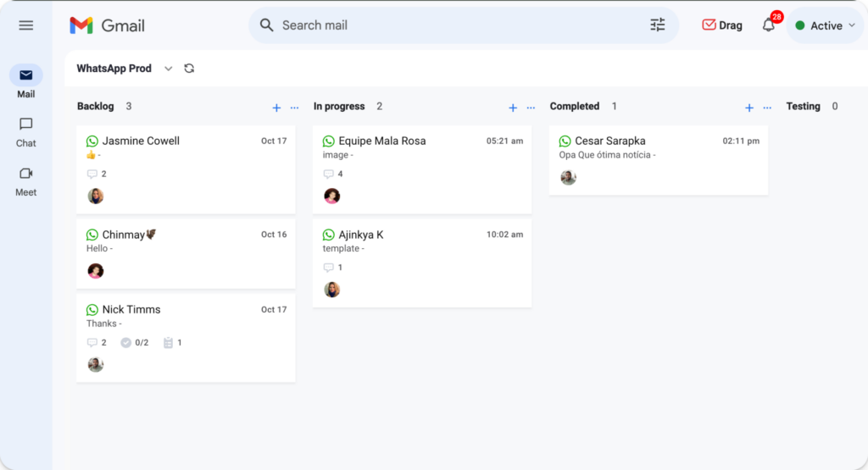The height and width of the screenshot is (470, 868).
Task: Click WhatsApp icon on Equipe Mala Rosa card
Action: [x=328, y=141]
